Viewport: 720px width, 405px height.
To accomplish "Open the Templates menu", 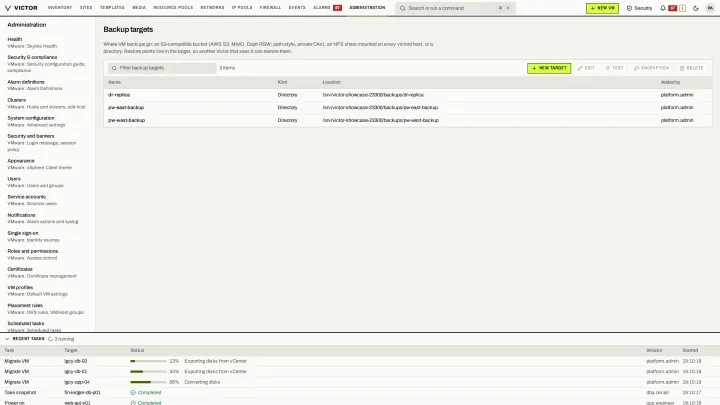I will click(x=112, y=8).
